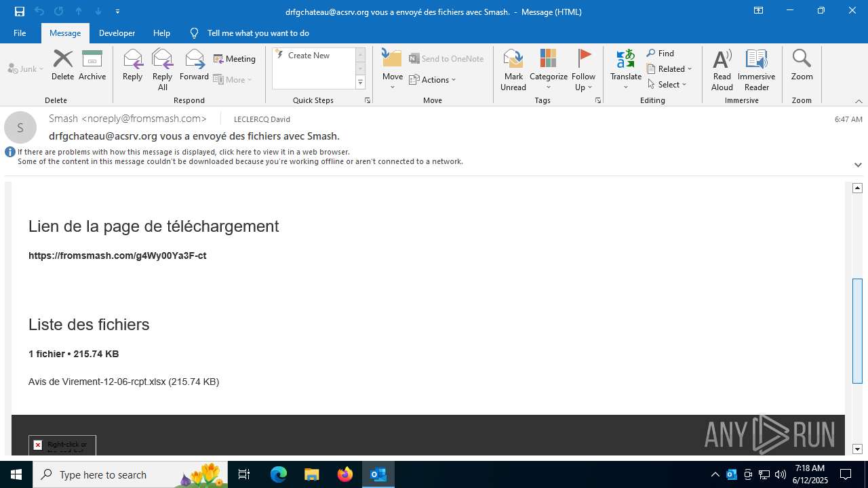Open the Windows Start menu
Screen dimensions: 868x488
(x=16, y=474)
